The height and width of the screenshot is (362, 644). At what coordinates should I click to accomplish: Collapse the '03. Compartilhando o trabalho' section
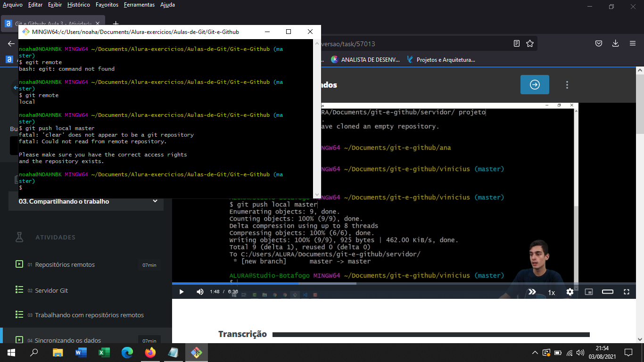tap(156, 201)
